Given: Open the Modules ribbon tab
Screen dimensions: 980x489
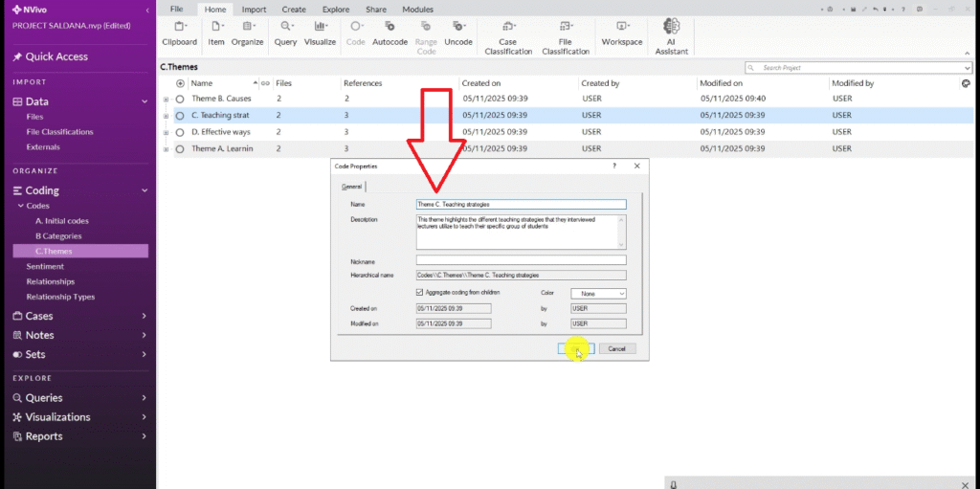Looking at the screenshot, I should (417, 9).
